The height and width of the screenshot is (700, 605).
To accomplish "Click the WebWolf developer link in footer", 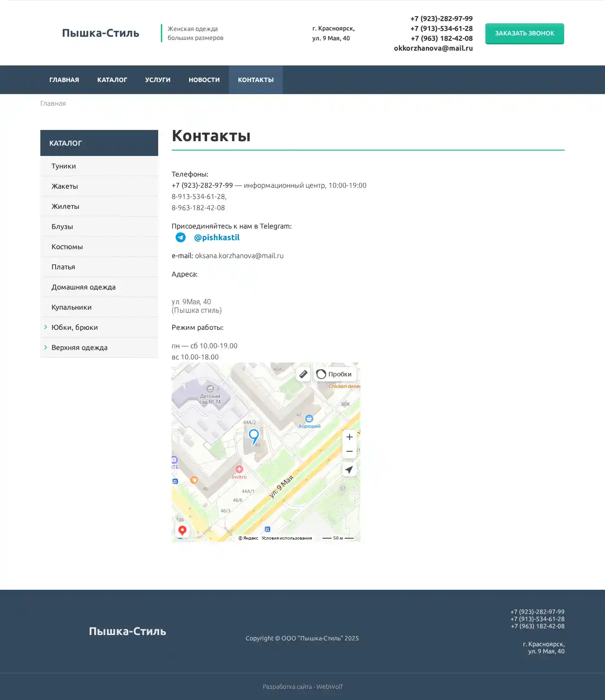I will tap(329, 687).
